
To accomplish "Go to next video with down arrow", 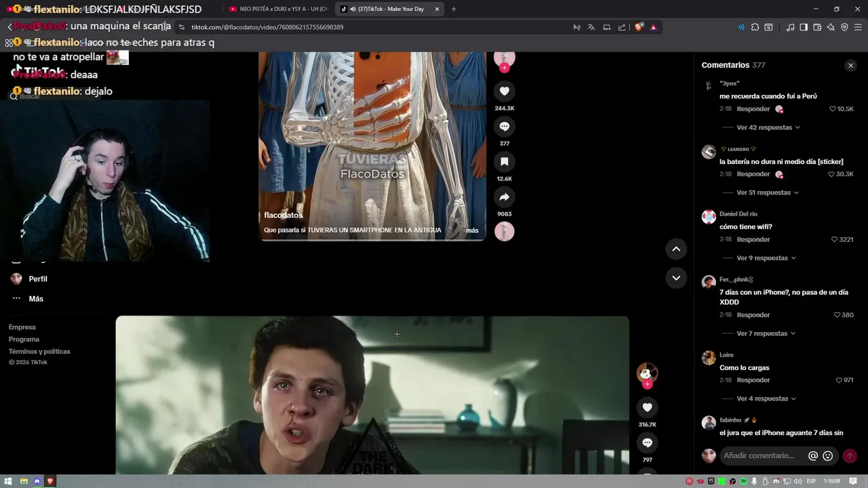I will click(676, 277).
